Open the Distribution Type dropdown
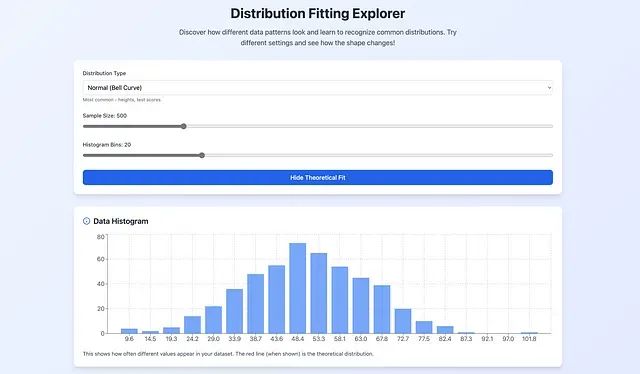Screen dimensions: 640x374 click(x=318, y=88)
